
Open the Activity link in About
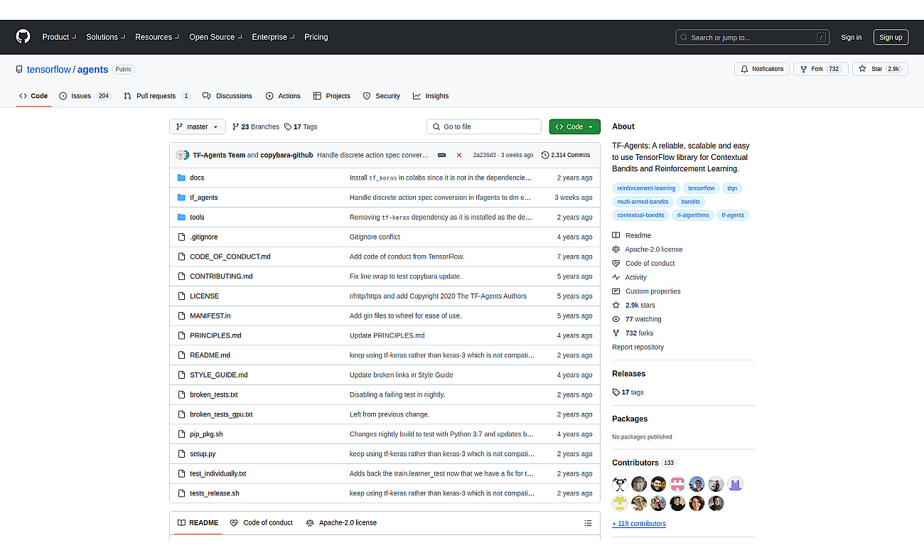click(x=630, y=277)
